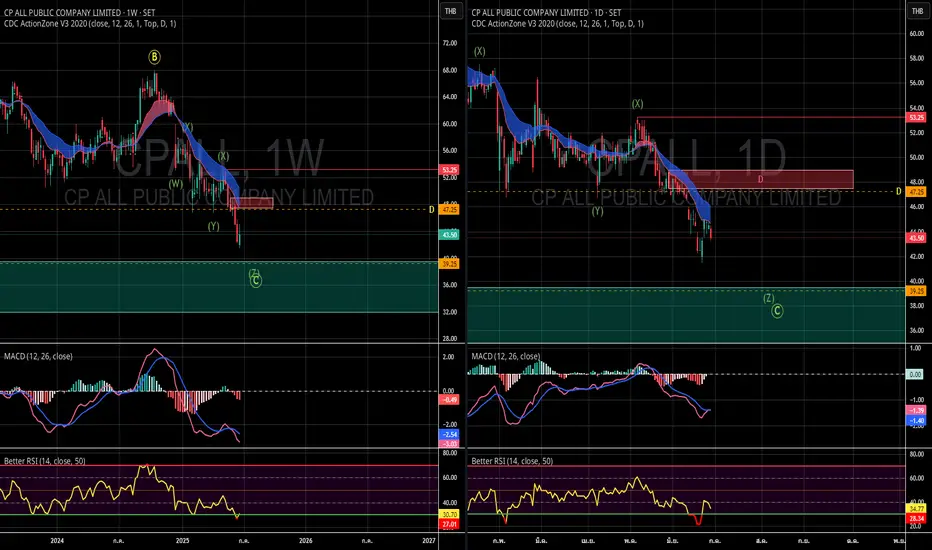Click the CP ALL 1D SET chart title

point(546,12)
